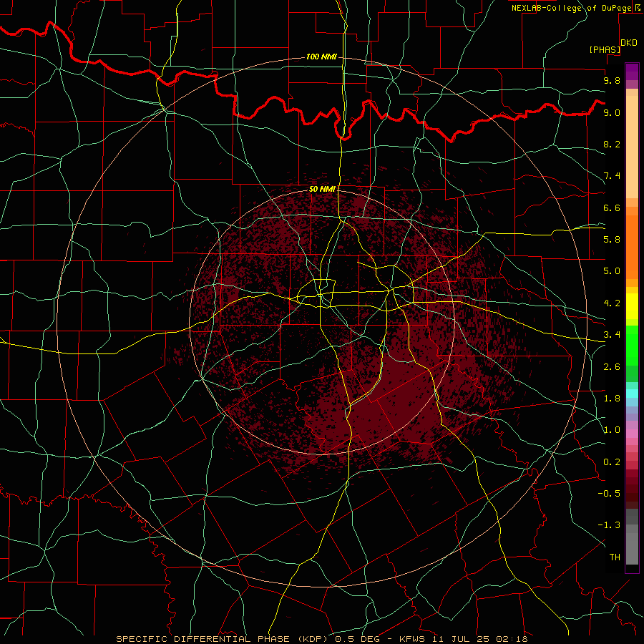
Task: Click the Specific Differential Phase (KDP) title caption
Action: [x=223, y=639]
